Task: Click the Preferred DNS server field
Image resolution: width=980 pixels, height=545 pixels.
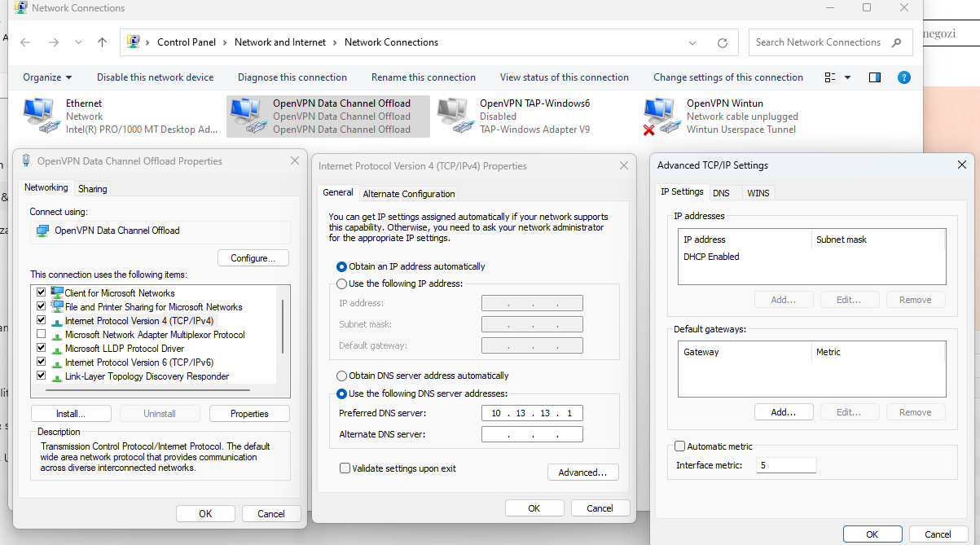Action: coord(532,413)
